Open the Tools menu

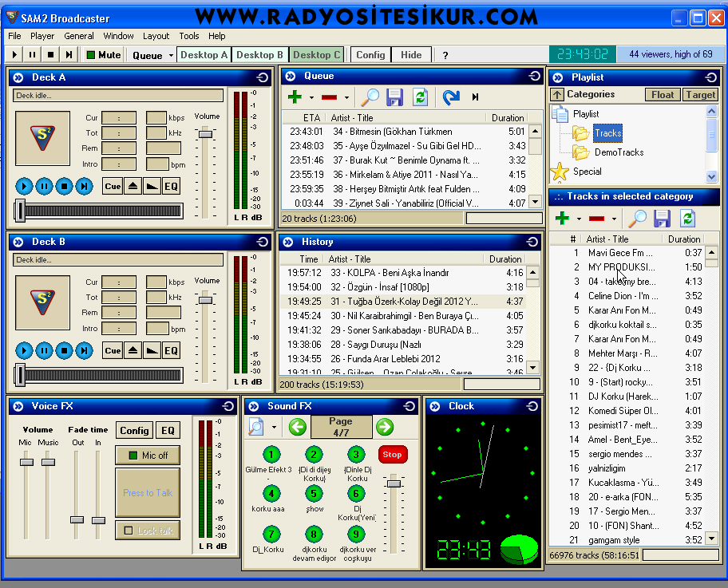(x=189, y=36)
